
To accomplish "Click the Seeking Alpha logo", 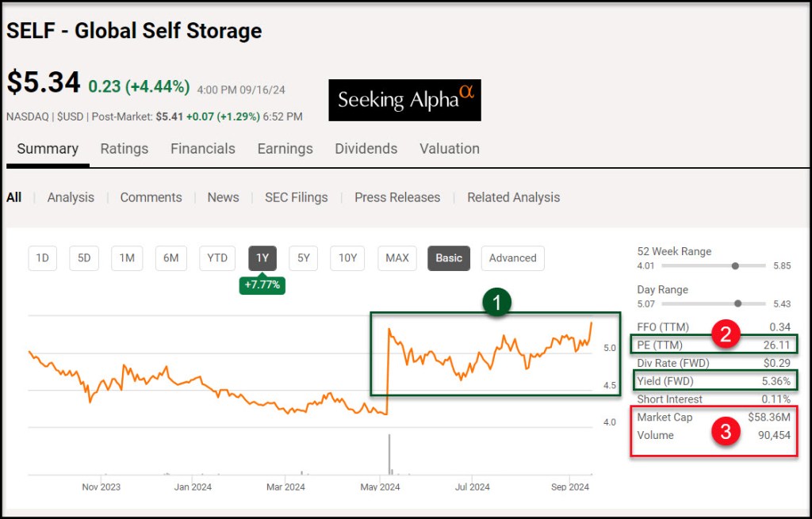I will (x=404, y=100).
